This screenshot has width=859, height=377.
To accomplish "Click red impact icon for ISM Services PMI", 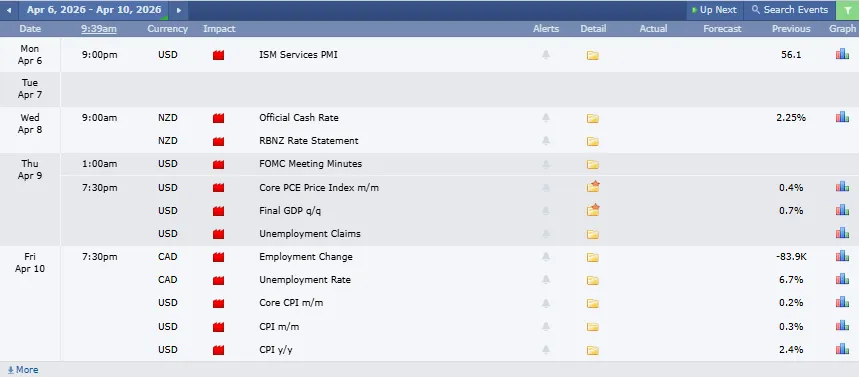I will click(219, 55).
